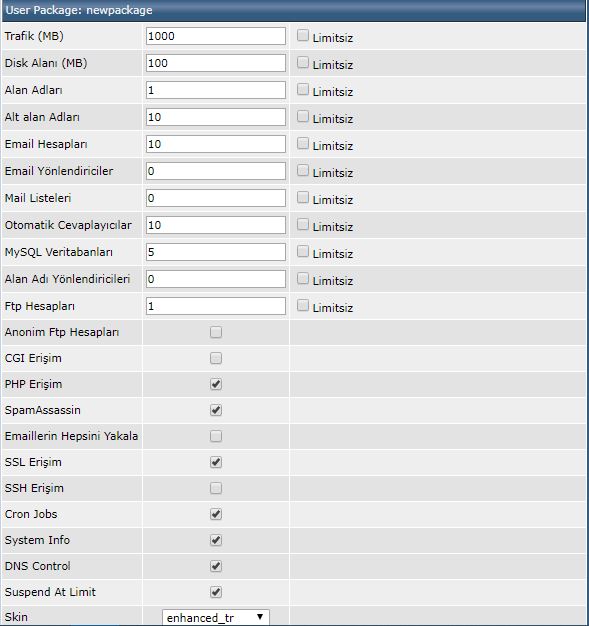
Task: Toggle Anonim Ftp Hesapları checkbox
Action: pyautogui.click(x=216, y=332)
